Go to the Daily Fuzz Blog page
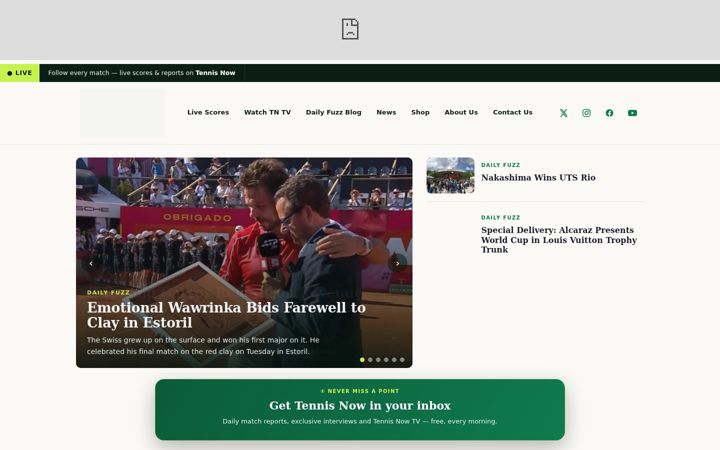Screen dimensions: 720x450 (333, 112)
